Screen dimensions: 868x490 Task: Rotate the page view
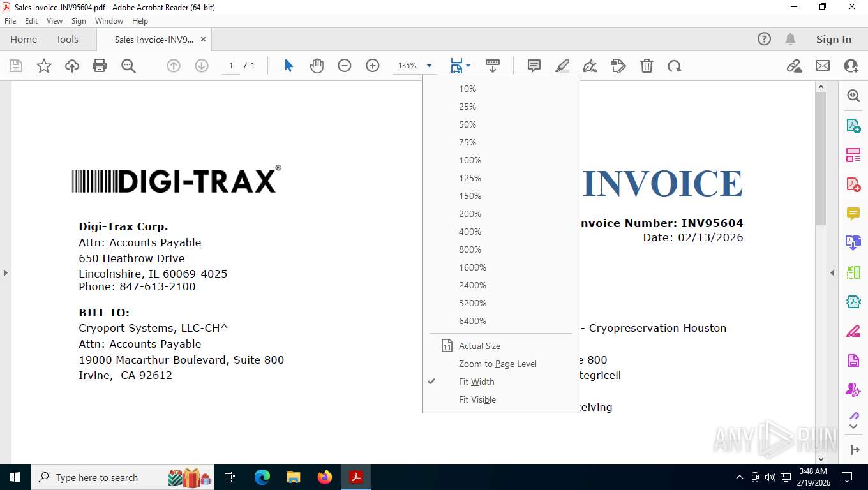pos(675,66)
